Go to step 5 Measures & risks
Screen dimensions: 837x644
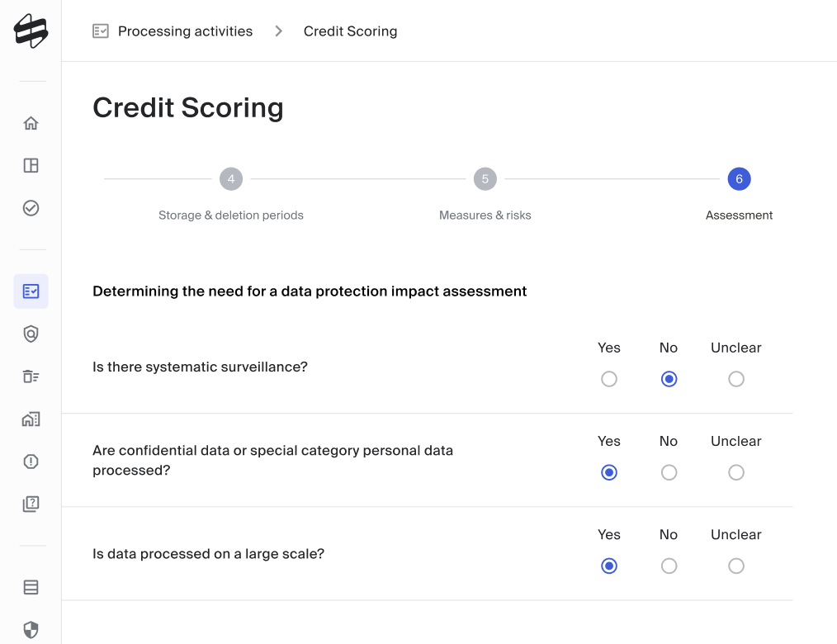485,179
